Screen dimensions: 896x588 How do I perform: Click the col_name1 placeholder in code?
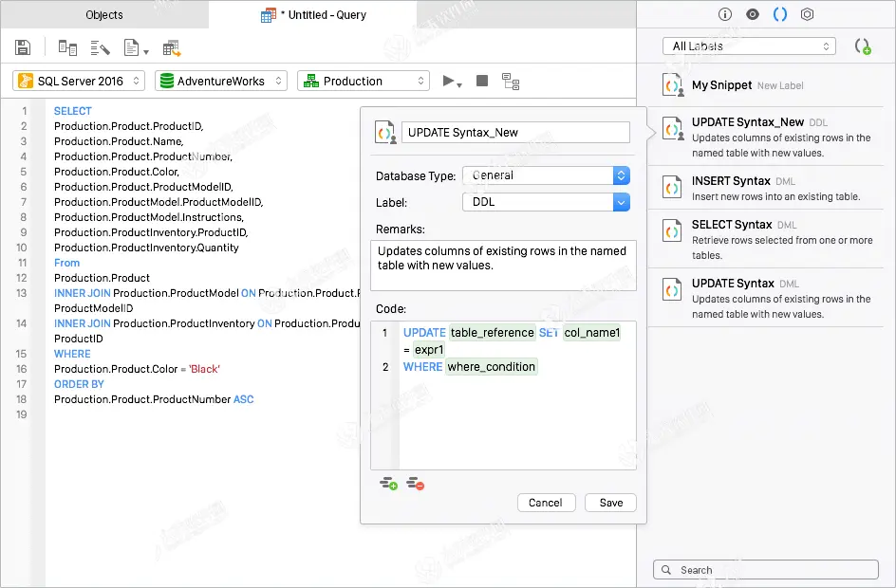tap(592, 332)
